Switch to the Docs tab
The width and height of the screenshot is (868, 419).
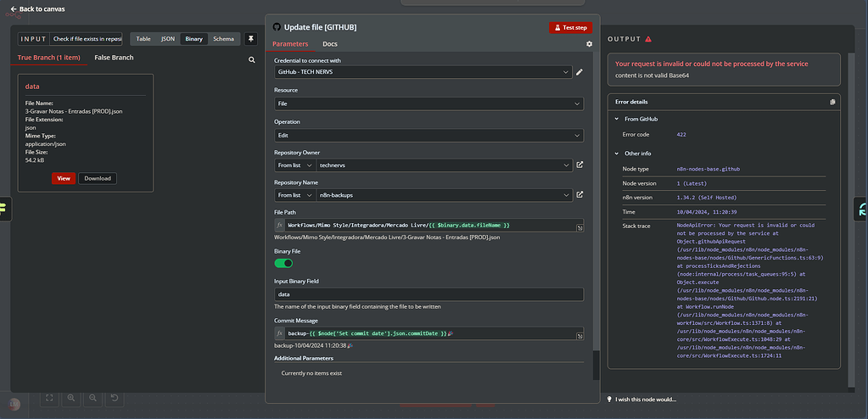329,44
